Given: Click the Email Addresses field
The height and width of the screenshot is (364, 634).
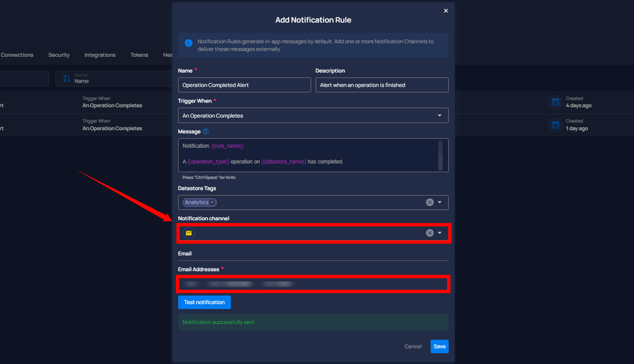Looking at the screenshot, I should [x=312, y=284].
